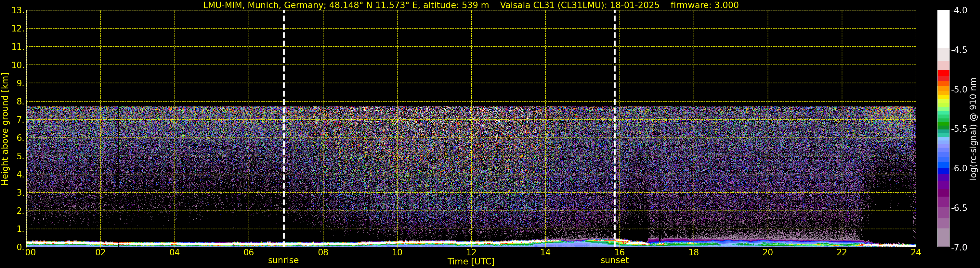980x268 pixels.
Task: Select the '9.' height axis tick label
Action: pos(20,83)
